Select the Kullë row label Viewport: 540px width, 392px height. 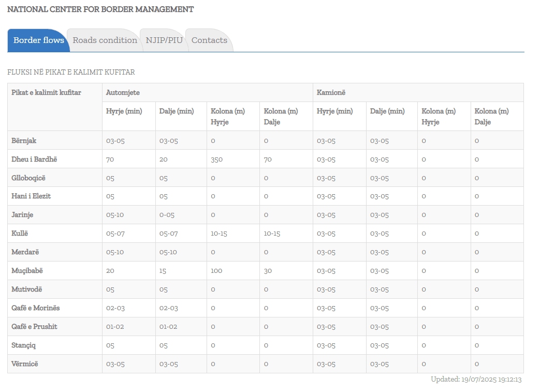pos(20,234)
